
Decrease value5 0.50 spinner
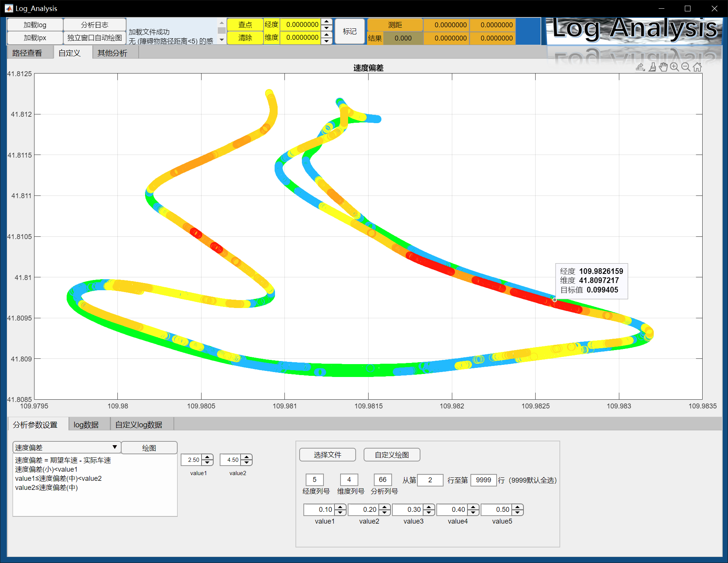pyautogui.click(x=518, y=512)
